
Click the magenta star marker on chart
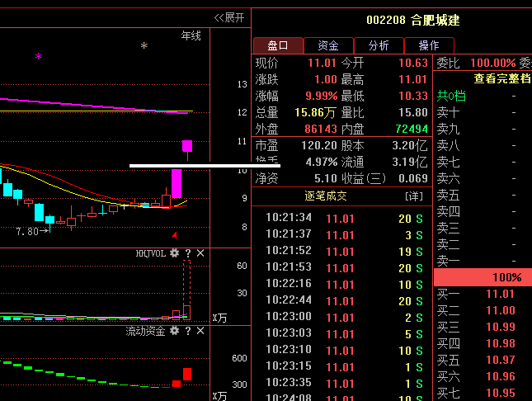tap(39, 56)
